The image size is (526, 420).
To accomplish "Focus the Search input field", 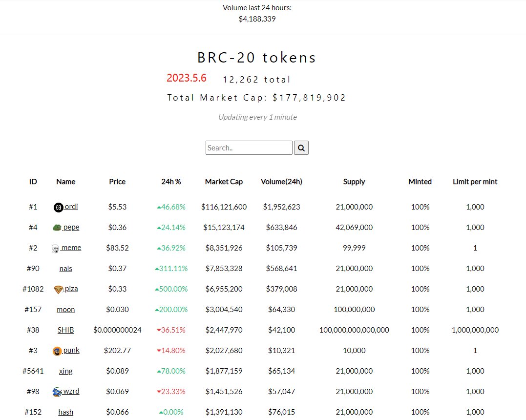I will pyautogui.click(x=249, y=147).
